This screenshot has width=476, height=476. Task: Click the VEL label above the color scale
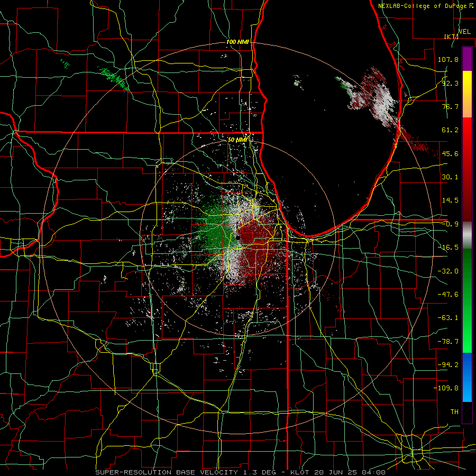click(464, 32)
